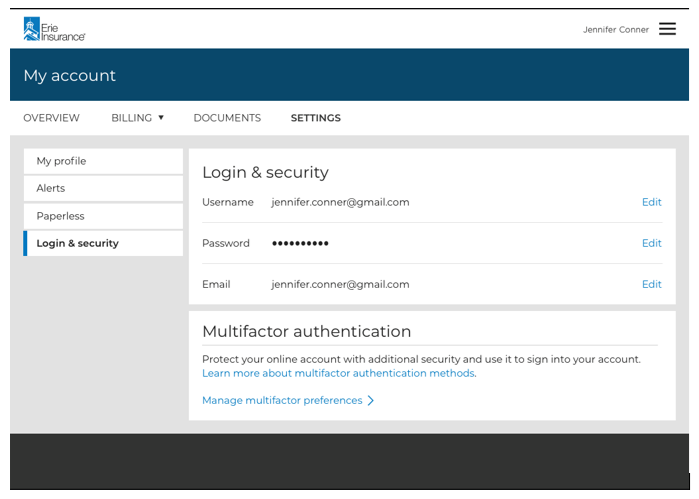Select the Settings tab
The image size is (699, 499).
[315, 118]
